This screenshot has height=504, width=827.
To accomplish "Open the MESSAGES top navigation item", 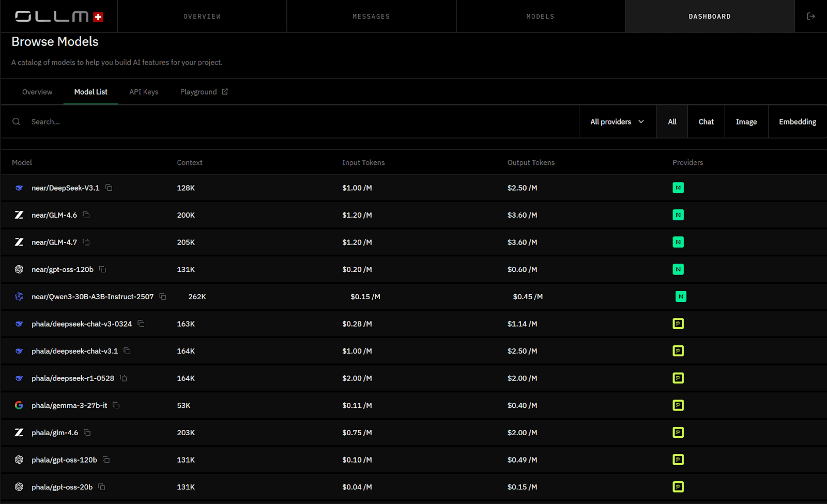I will click(x=371, y=17).
